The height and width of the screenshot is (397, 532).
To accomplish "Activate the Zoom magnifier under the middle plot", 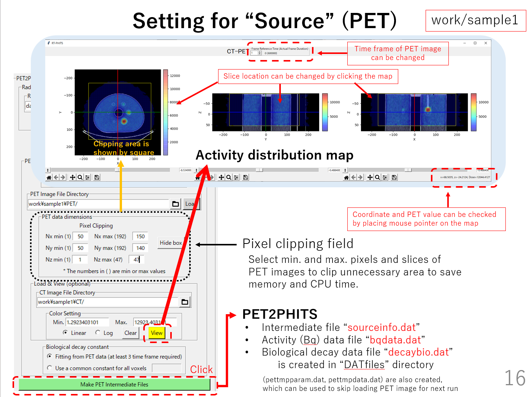I will click(229, 177).
